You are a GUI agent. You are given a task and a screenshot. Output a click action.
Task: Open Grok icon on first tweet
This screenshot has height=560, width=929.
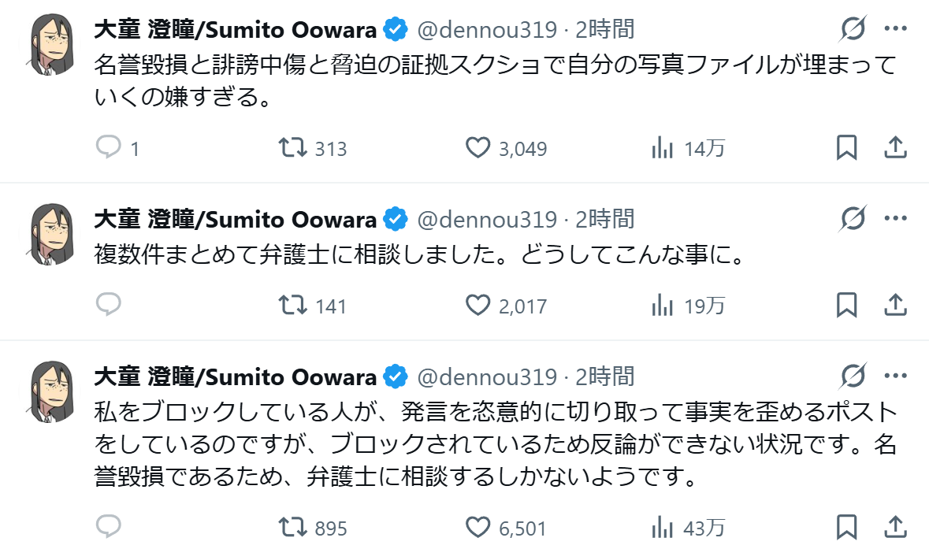853,30
